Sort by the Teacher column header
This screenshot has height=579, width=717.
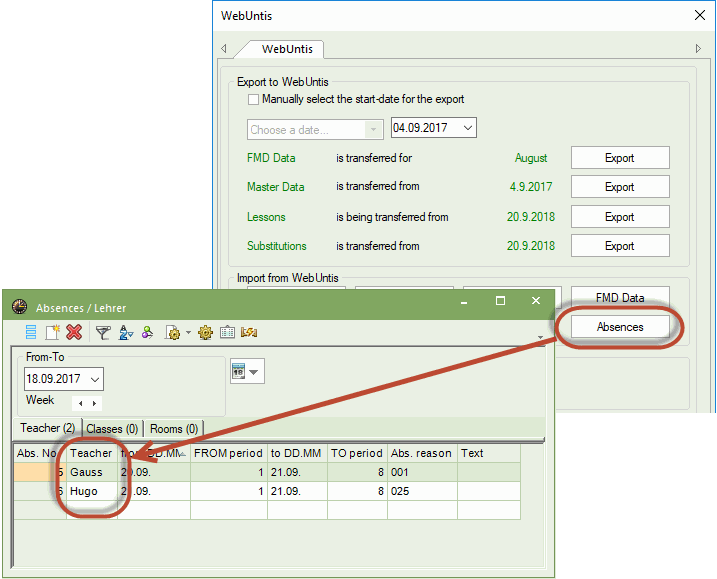pos(91,453)
